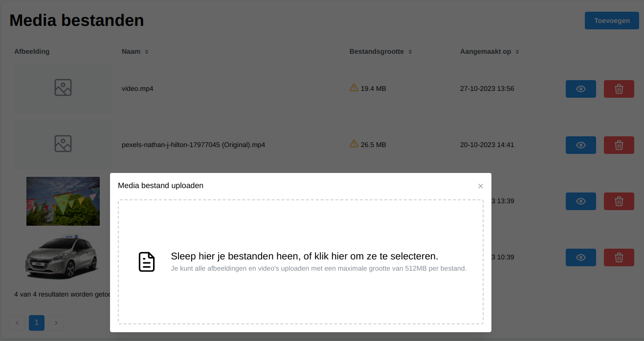Delete the bunting flags image

pyautogui.click(x=619, y=201)
